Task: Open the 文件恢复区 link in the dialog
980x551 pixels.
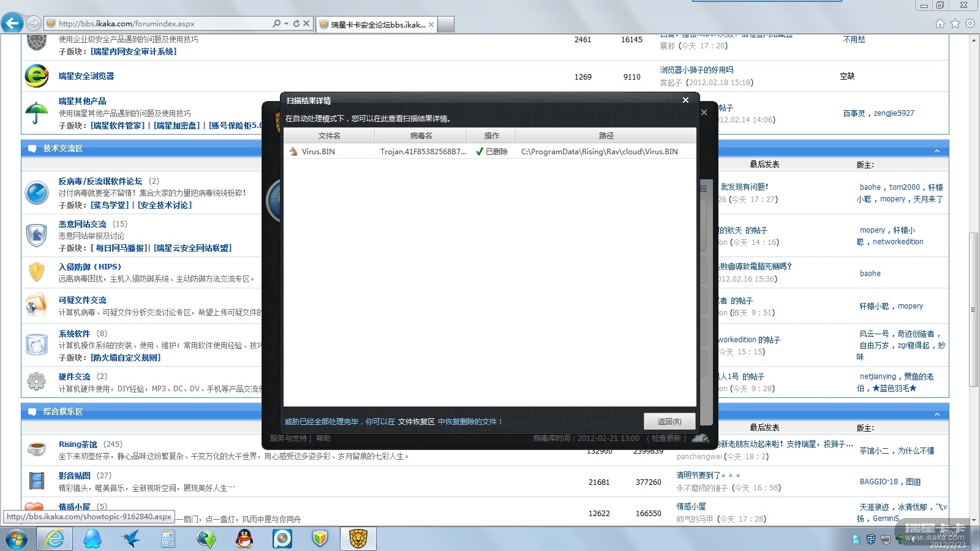Action: pos(416,422)
